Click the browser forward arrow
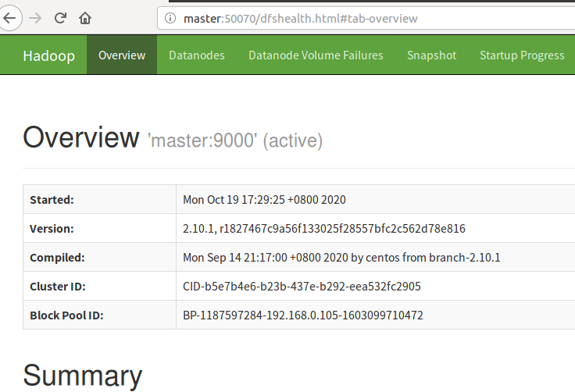The height and width of the screenshot is (392, 575). tap(35, 18)
